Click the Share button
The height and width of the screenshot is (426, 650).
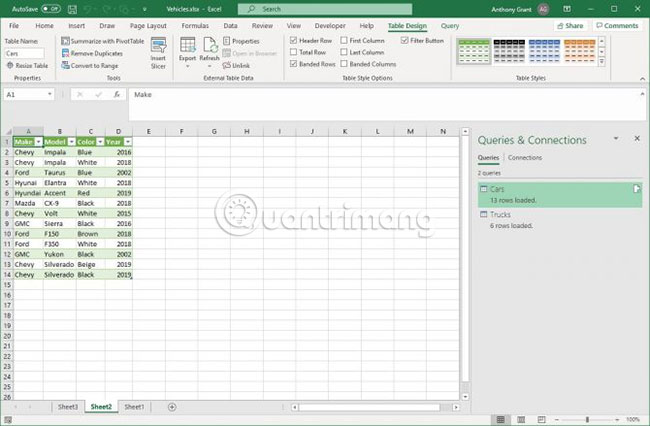point(570,26)
